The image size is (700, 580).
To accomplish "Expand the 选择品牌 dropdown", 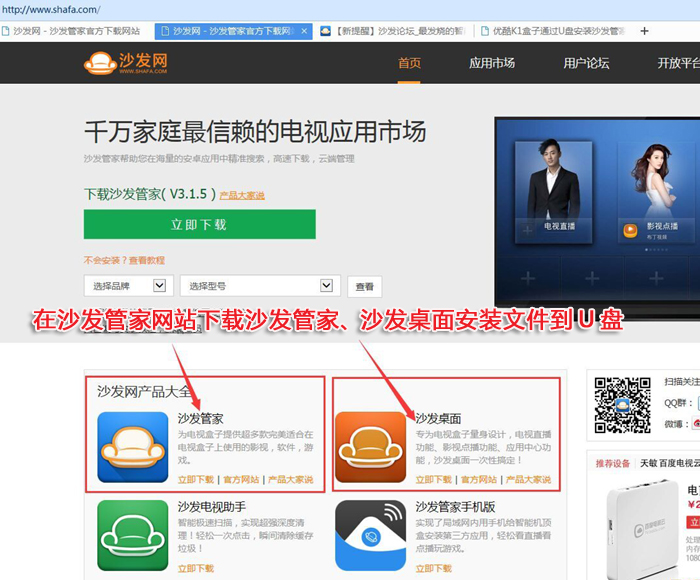I will pyautogui.click(x=129, y=286).
